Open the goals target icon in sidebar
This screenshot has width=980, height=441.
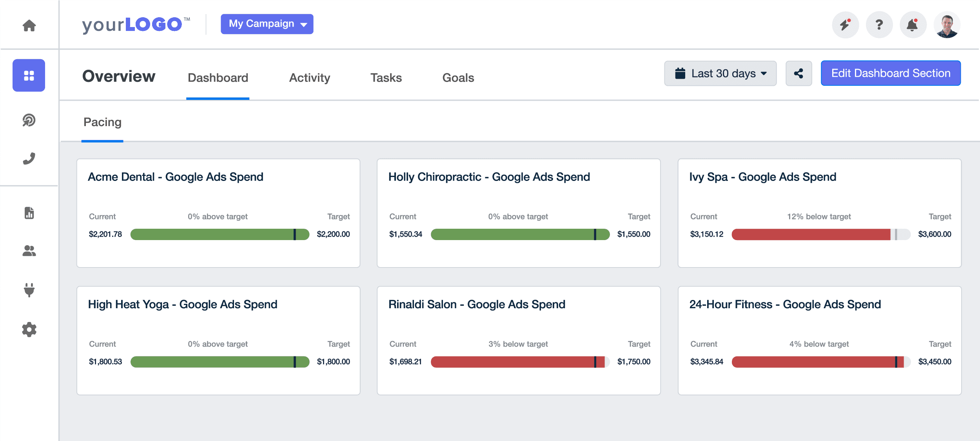pos(29,120)
